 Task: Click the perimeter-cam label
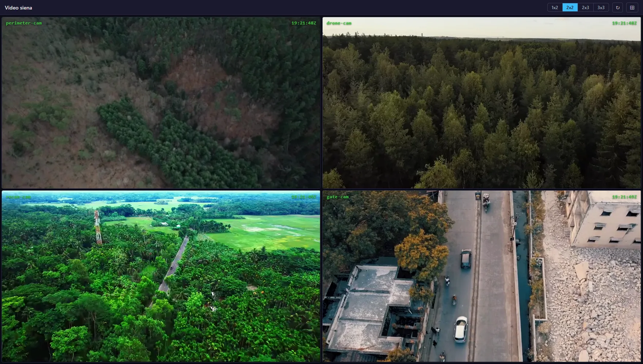click(x=24, y=23)
